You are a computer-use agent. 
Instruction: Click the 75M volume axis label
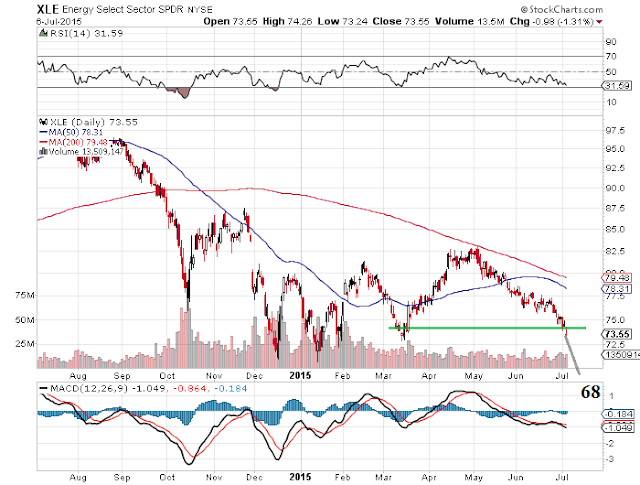pyautogui.click(x=25, y=295)
